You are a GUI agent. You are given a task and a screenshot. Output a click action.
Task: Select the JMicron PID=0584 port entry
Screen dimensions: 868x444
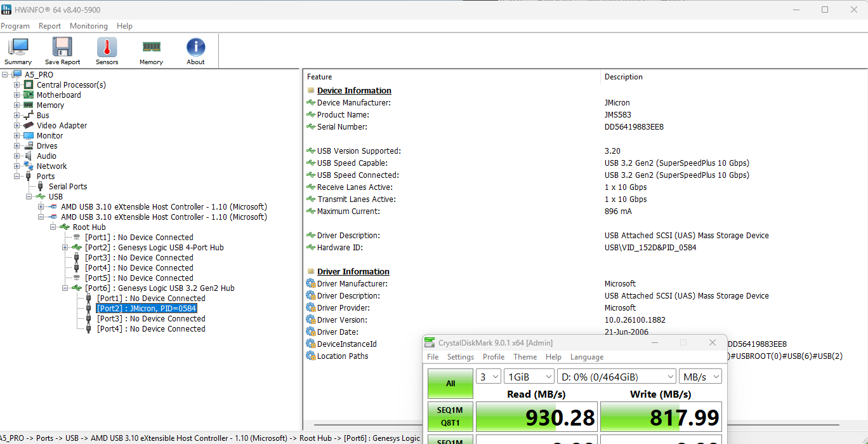click(x=146, y=309)
